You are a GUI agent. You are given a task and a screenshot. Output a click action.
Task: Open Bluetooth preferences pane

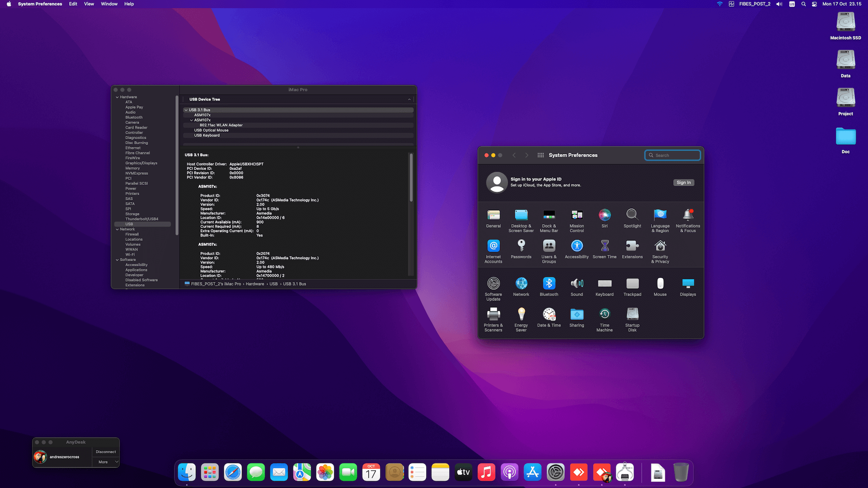click(x=549, y=287)
